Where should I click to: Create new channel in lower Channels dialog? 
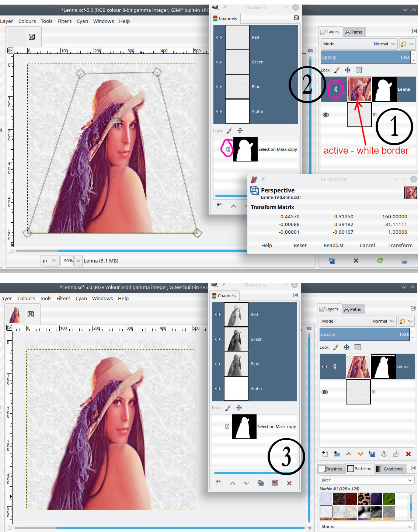click(x=218, y=483)
